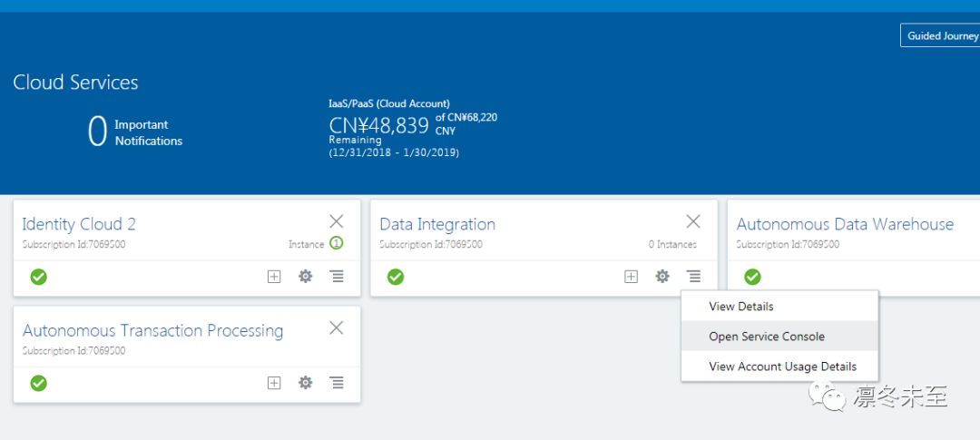Choose Open Service Console menu entry
This screenshot has height=440, width=980.
click(x=767, y=337)
